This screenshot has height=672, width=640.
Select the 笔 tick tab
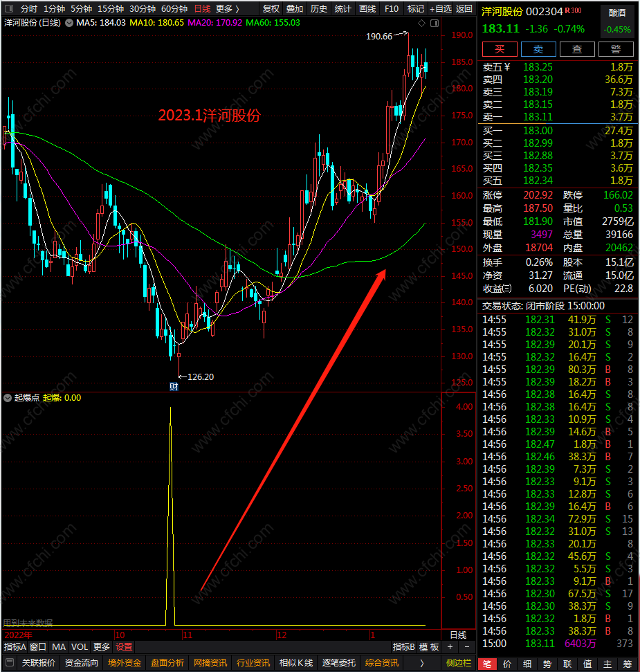point(487,664)
